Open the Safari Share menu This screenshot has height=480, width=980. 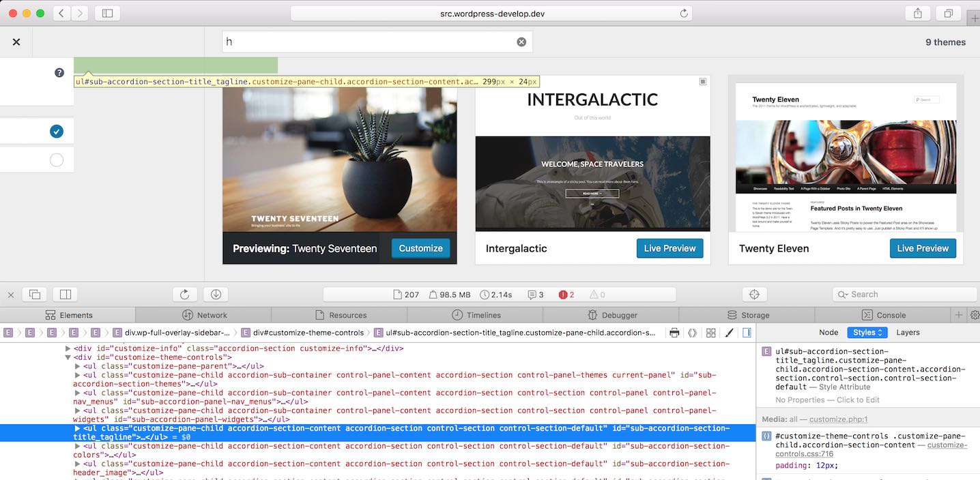pos(918,13)
